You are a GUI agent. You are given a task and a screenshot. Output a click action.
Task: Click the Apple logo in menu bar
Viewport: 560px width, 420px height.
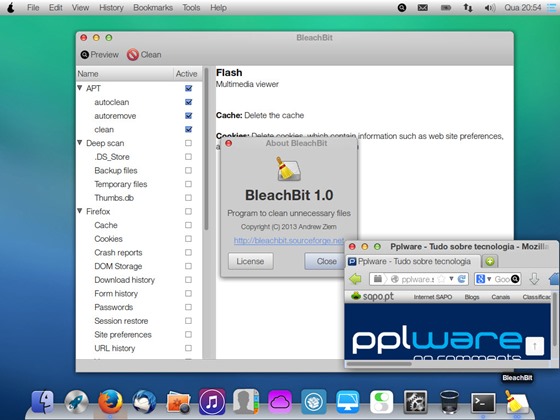point(11,8)
